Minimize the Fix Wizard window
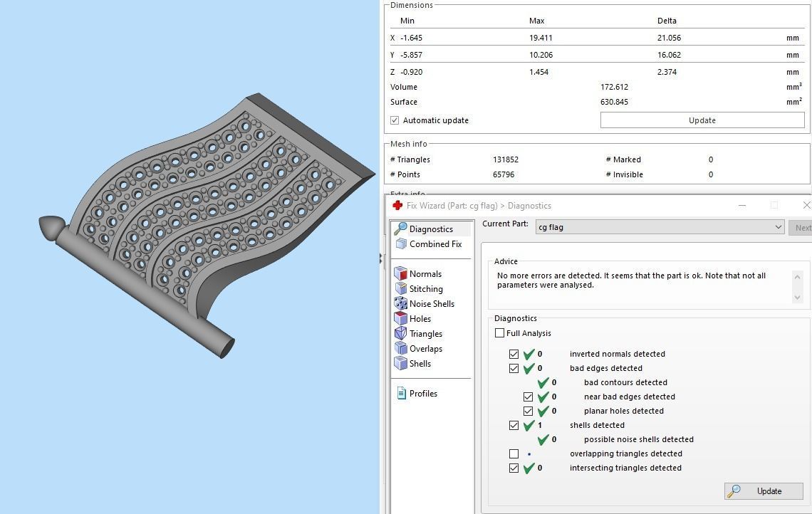Screen dimensions: 812x514 pos(742,206)
